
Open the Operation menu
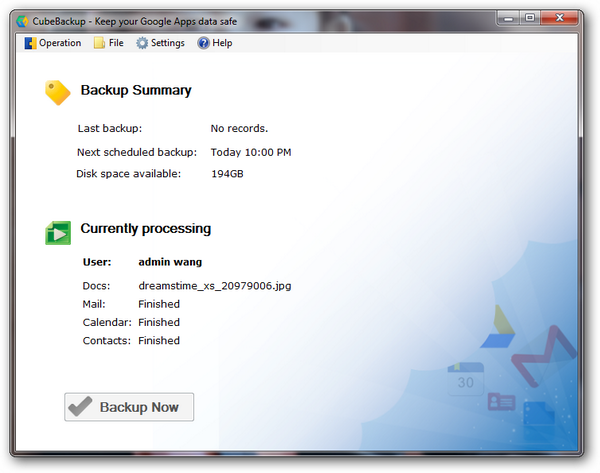click(53, 43)
